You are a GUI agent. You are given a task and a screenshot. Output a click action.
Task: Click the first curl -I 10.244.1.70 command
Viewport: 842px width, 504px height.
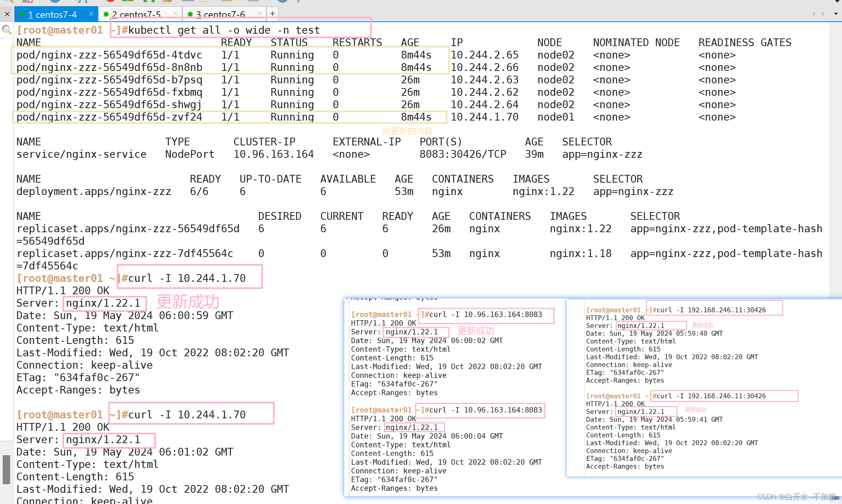pyautogui.click(x=187, y=278)
